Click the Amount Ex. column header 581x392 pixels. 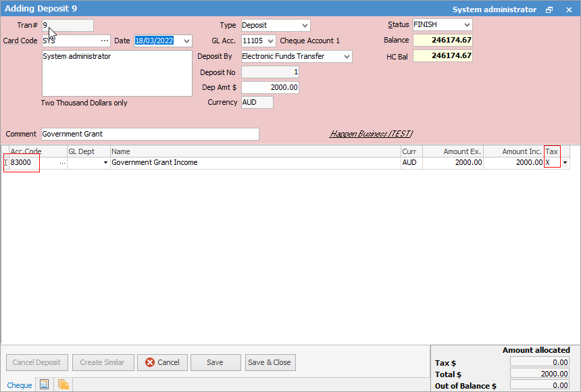point(453,151)
